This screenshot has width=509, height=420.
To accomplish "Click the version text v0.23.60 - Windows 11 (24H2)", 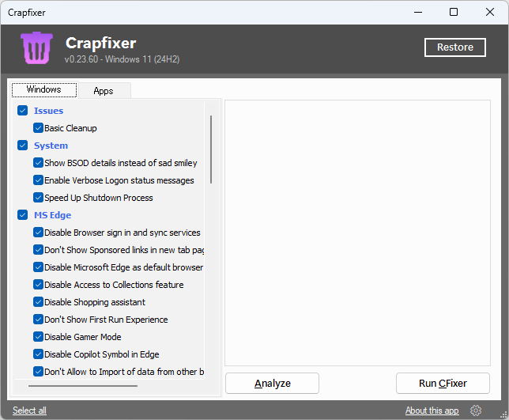I will click(122, 59).
